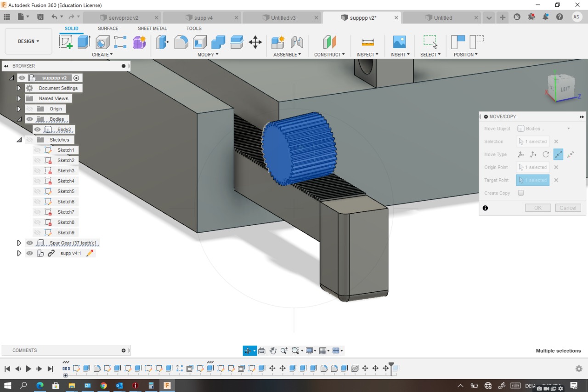Viewport: 588px width, 392px height.
Task: Activate the Extrude tool
Action: point(84,42)
